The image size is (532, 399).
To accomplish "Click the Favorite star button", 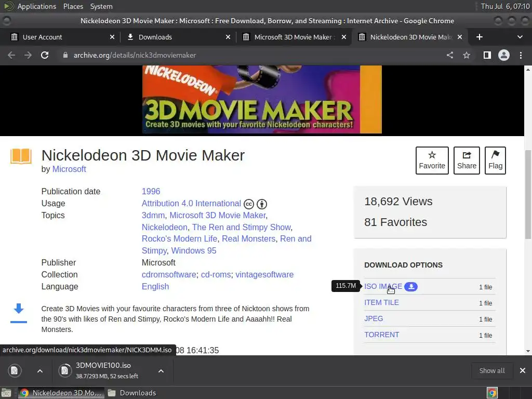I will coord(432,161).
